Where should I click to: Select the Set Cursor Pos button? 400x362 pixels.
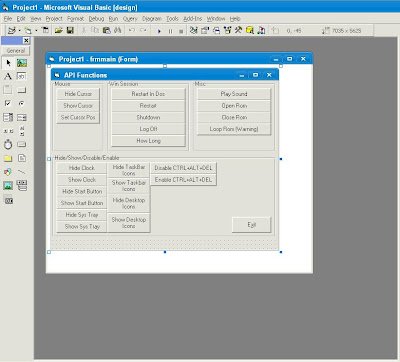tap(78, 117)
